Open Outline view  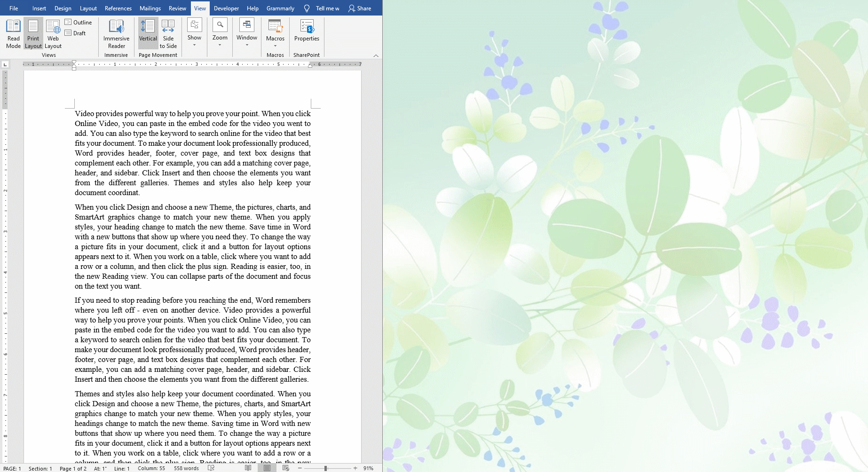click(x=78, y=22)
